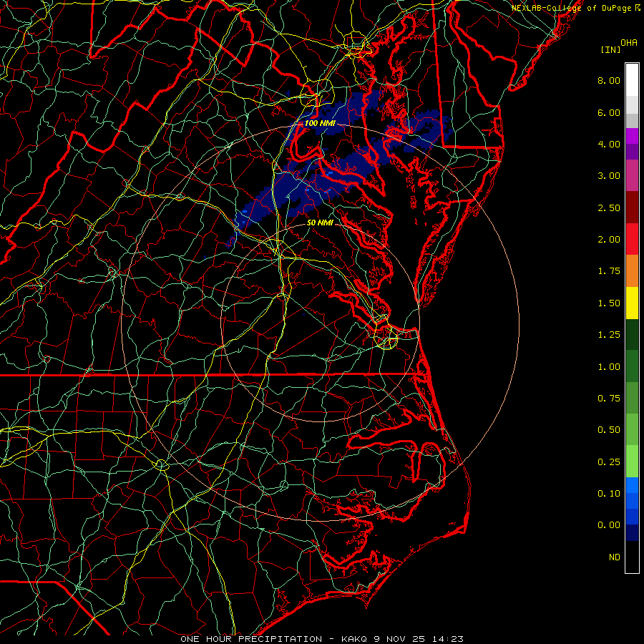Click the 0.00 legend value
The image size is (644, 644).
(x=609, y=525)
